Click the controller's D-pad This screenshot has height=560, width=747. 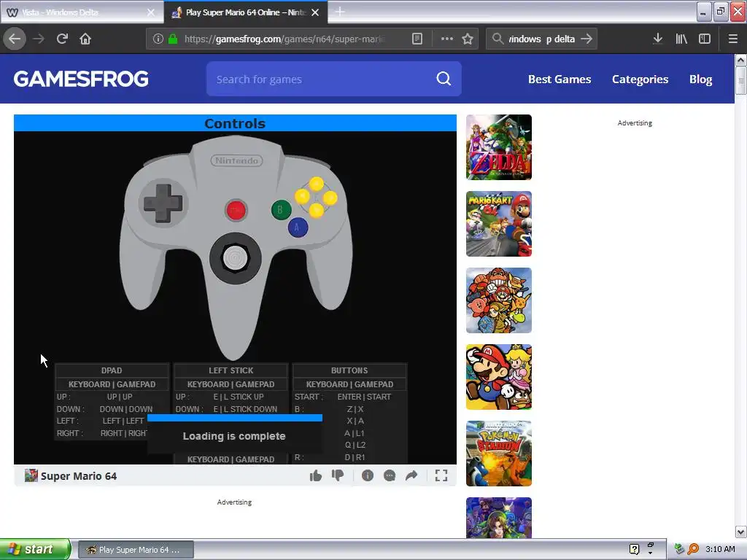pos(163,203)
